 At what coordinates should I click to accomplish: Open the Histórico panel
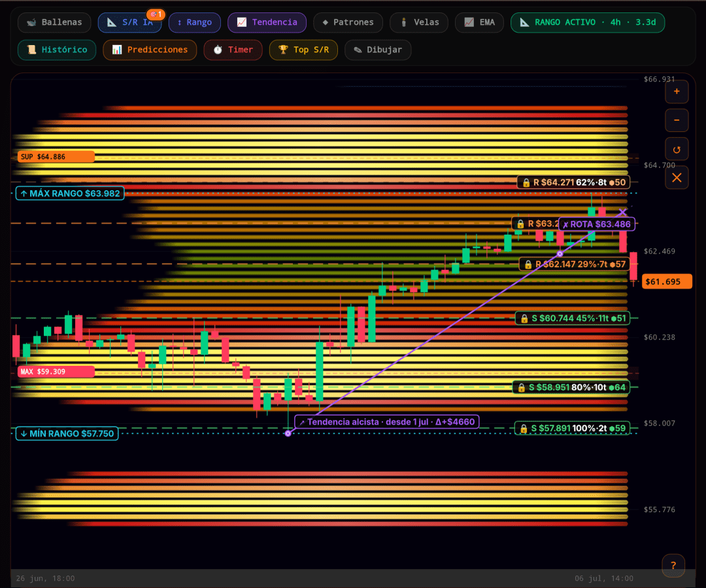tap(57, 50)
